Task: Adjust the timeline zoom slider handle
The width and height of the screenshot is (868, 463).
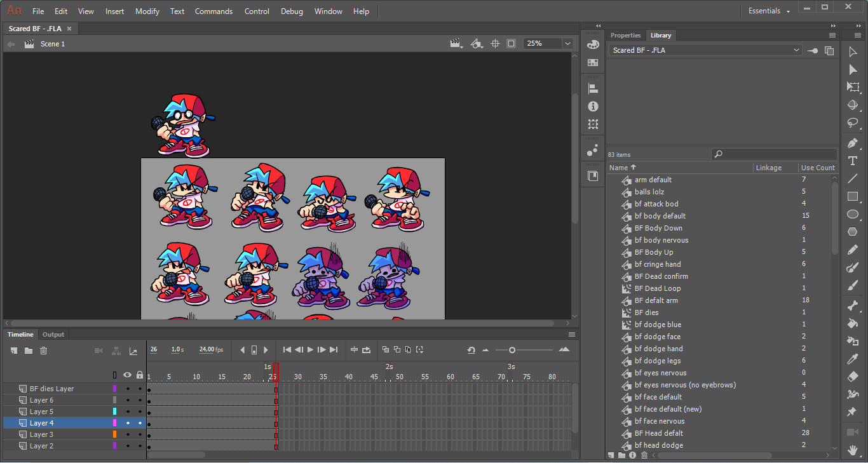Action: coord(512,350)
